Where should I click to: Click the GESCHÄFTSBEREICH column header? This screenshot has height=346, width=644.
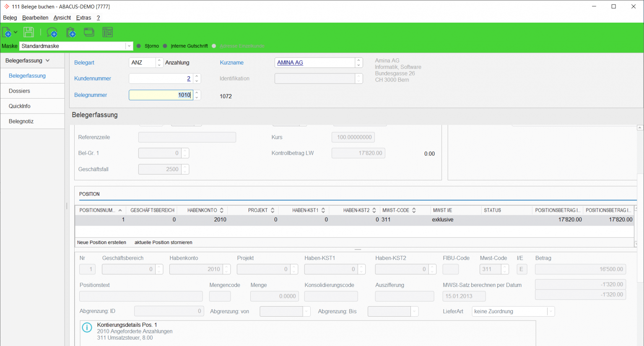pyautogui.click(x=152, y=210)
